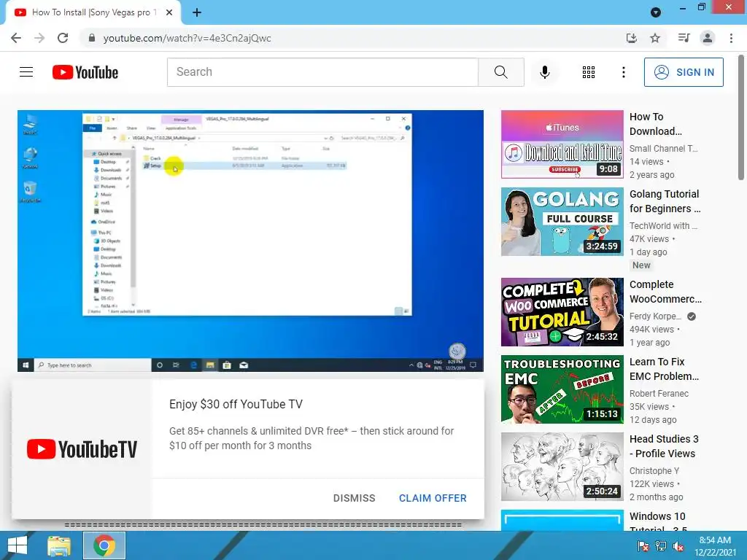747x560 pixels.
Task: Open 'Complete WooCommerce' video title
Action: pyautogui.click(x=665, y=292)
